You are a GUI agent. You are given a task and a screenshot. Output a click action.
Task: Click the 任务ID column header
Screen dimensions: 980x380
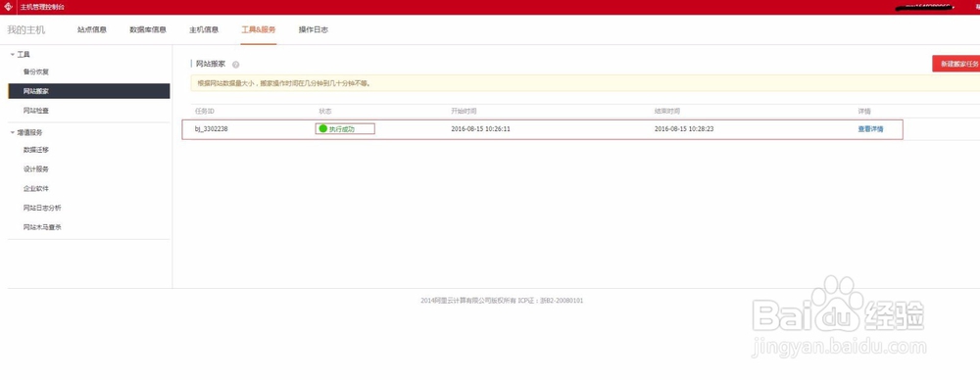205,111
